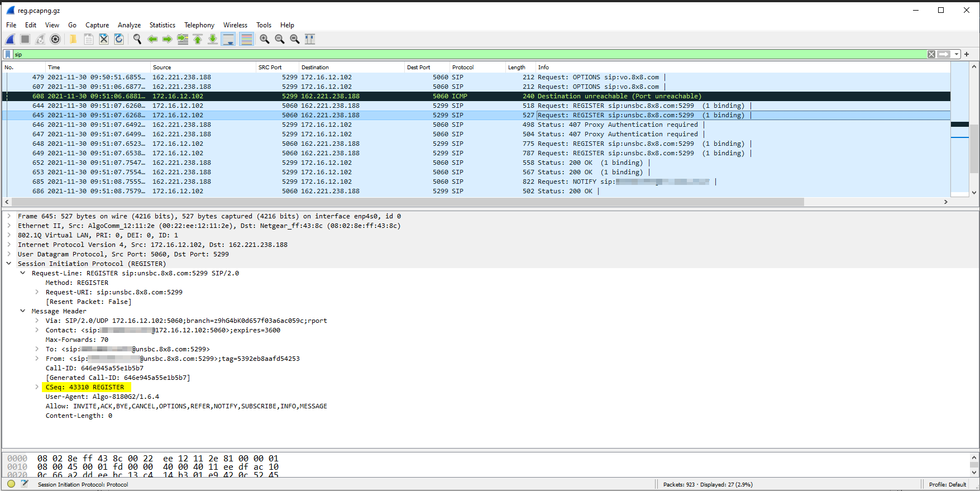Select the User-Agent Algo-8180G2 line
Viewport: 980px width, 491px height.
(102, 397)
